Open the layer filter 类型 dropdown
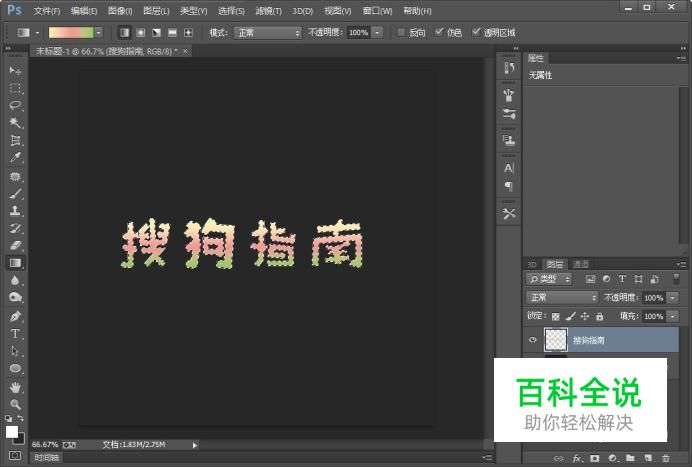692x467 pixels. 549,279
